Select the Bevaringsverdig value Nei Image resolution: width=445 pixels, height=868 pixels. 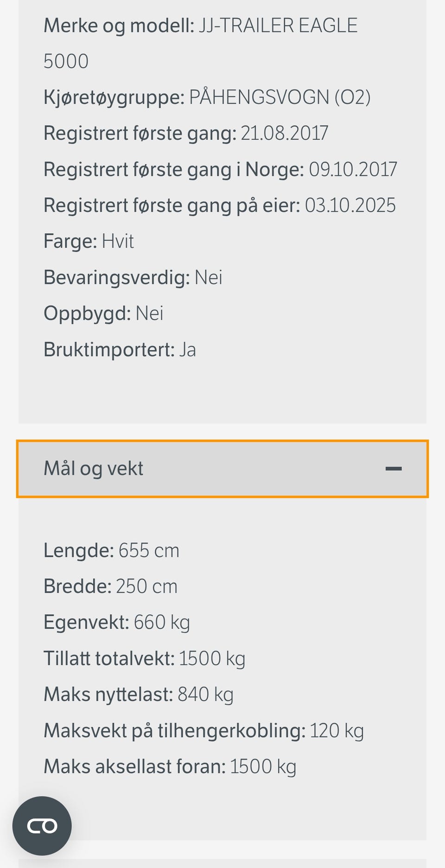(208, 277)
